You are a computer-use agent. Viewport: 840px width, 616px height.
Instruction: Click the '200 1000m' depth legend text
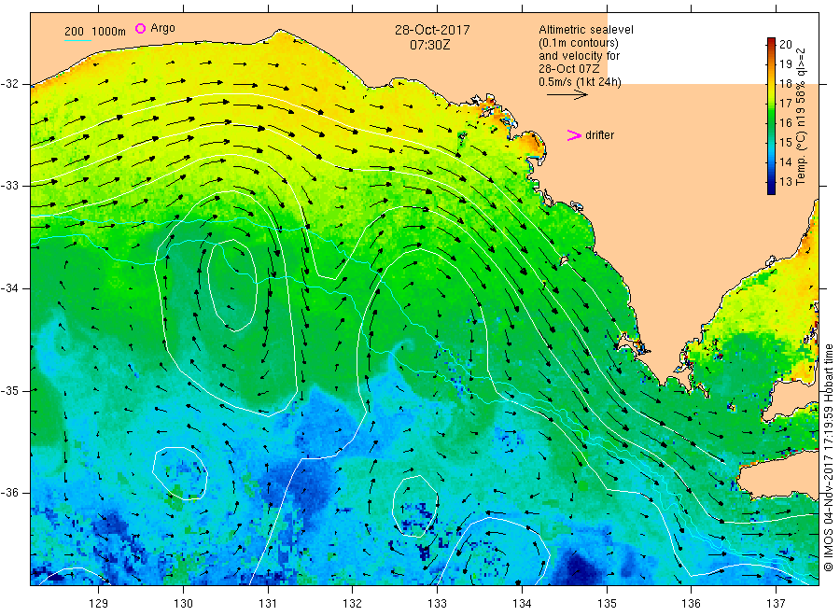pyautogui.click(x=95, y=31)
